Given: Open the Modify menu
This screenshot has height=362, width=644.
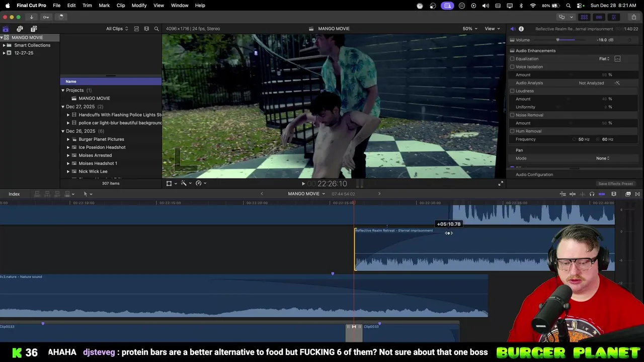Looking at the screenshot, I should tap(139, 6).
